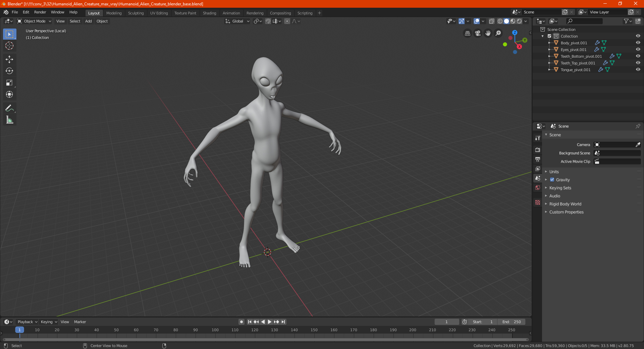Click the zoom view magnifier icon

tap(498, 33)
